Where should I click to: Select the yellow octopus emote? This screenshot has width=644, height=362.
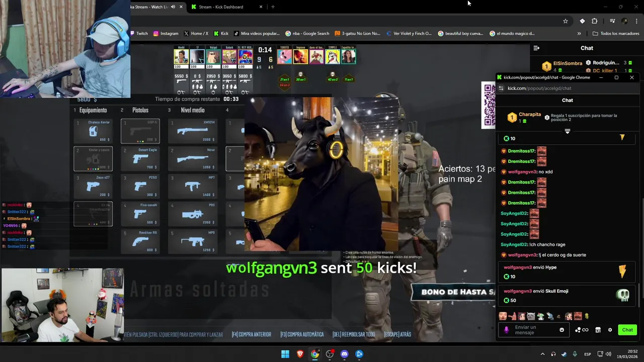(x=587, y=316)
